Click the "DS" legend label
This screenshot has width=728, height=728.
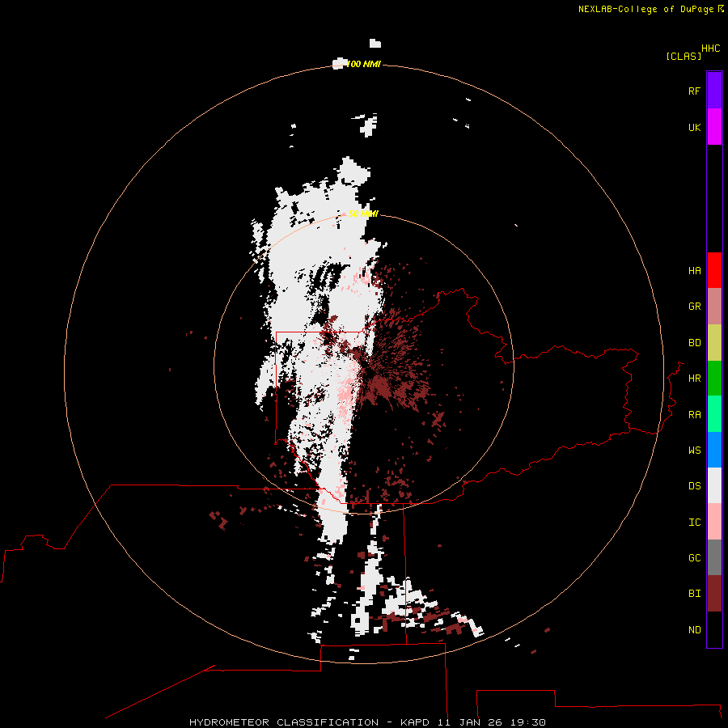click(694, 485)
